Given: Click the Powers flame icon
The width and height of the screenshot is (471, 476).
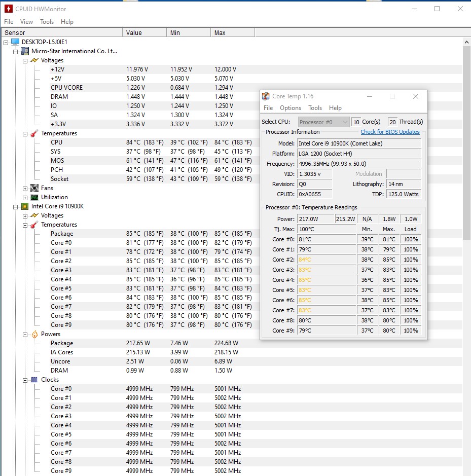Looking at the screenshot, I should pos(34,334).
